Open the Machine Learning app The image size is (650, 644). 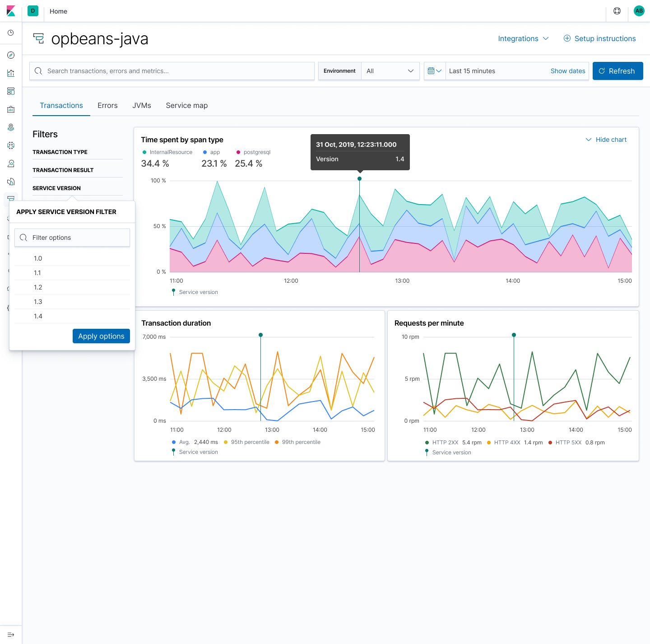coord(11,145)
